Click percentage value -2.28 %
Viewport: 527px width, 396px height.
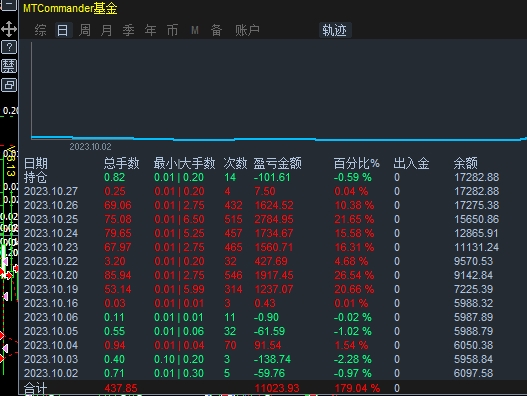(x=353, y=359)
